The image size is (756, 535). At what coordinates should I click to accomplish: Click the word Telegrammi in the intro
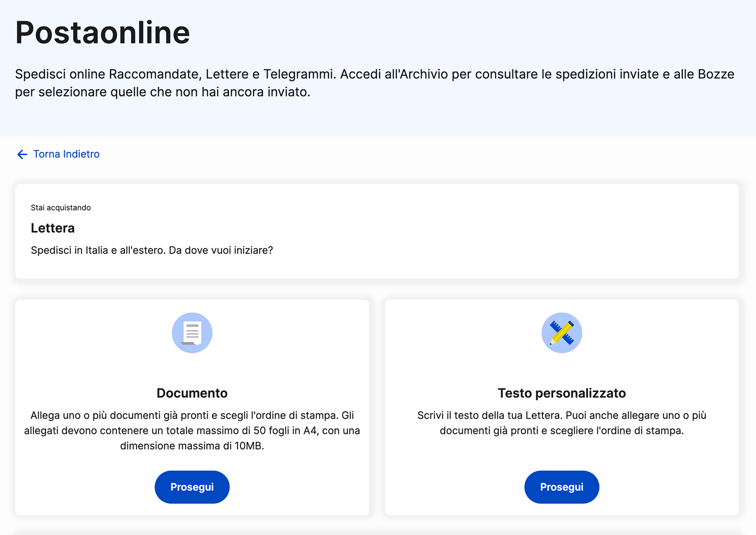(299, 74)
